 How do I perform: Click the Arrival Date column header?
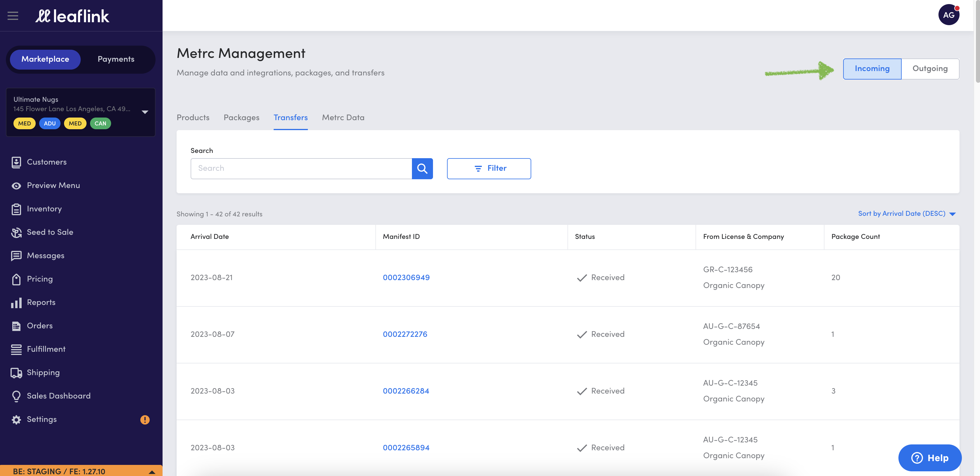point(210,236)
